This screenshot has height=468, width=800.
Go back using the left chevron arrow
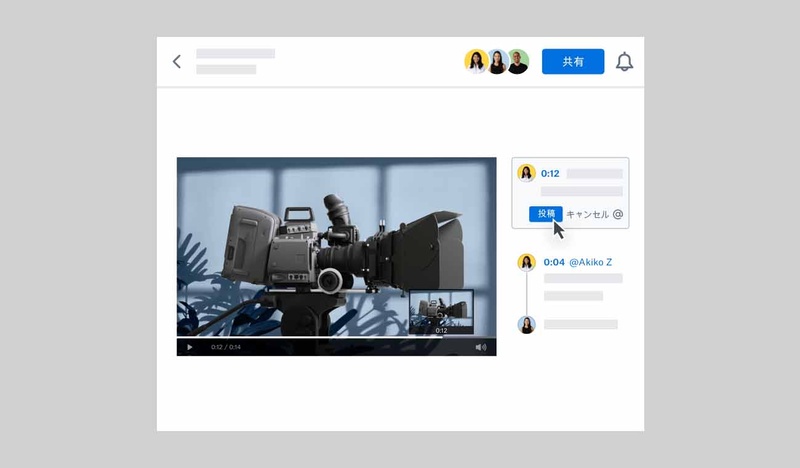coord(177,62)
